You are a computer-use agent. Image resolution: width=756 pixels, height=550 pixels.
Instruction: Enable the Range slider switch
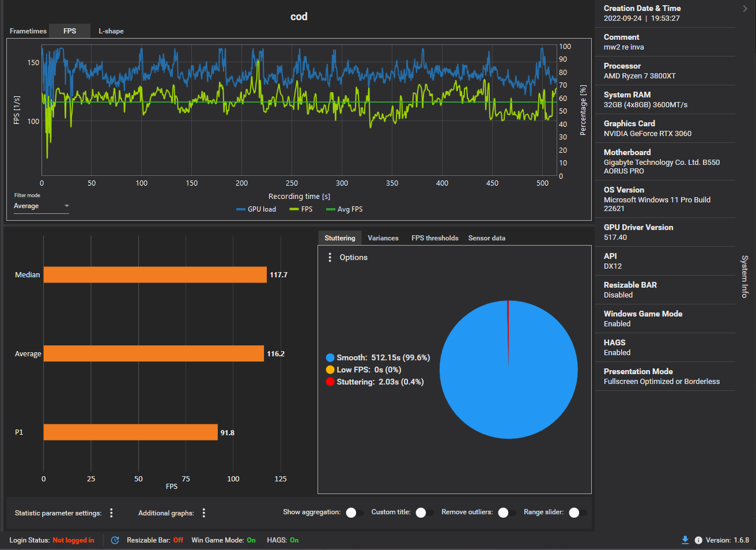tap(577, 513)
